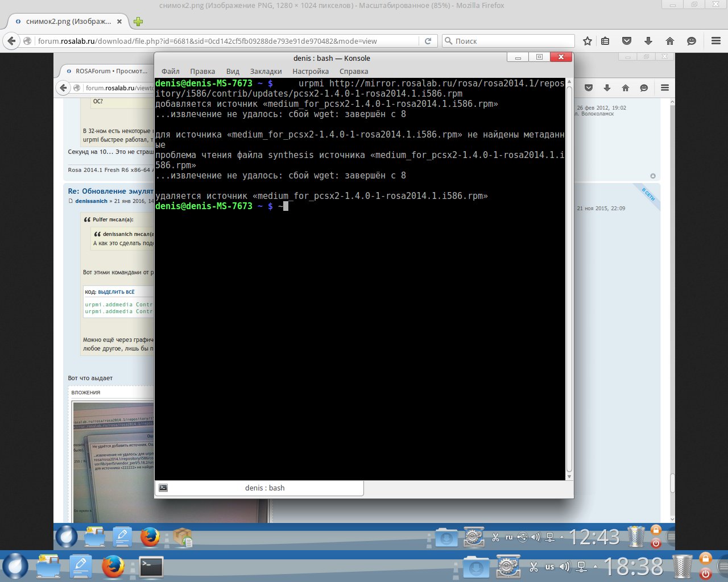Save page to Pocket from the top toolbar
This screenshot has width=728, height=582.
[x=627, y=41]
